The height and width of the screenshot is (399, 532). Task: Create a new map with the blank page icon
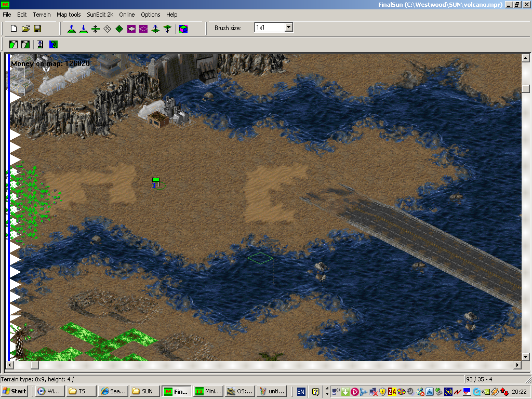point(14,29)
